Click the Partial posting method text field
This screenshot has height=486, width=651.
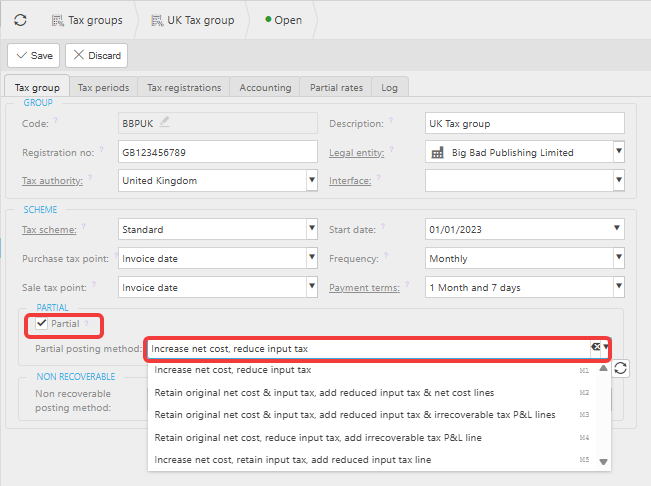(369, 349)
